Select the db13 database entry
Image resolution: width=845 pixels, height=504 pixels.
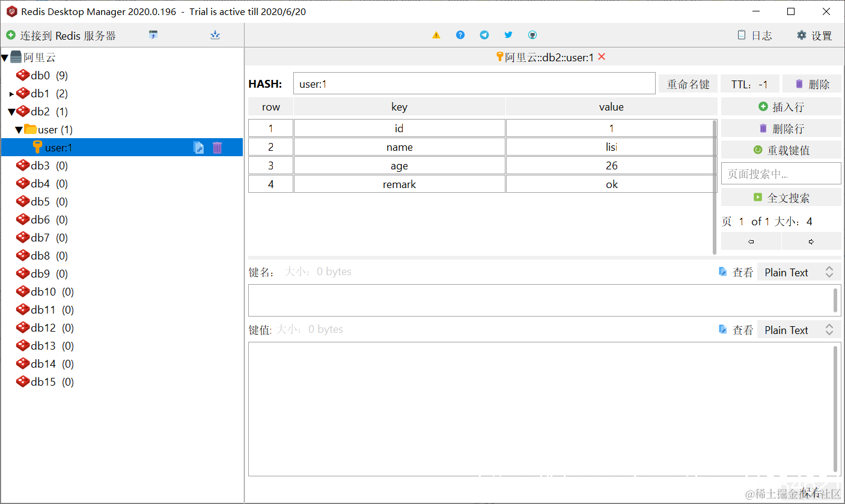[x=45, y=346]
